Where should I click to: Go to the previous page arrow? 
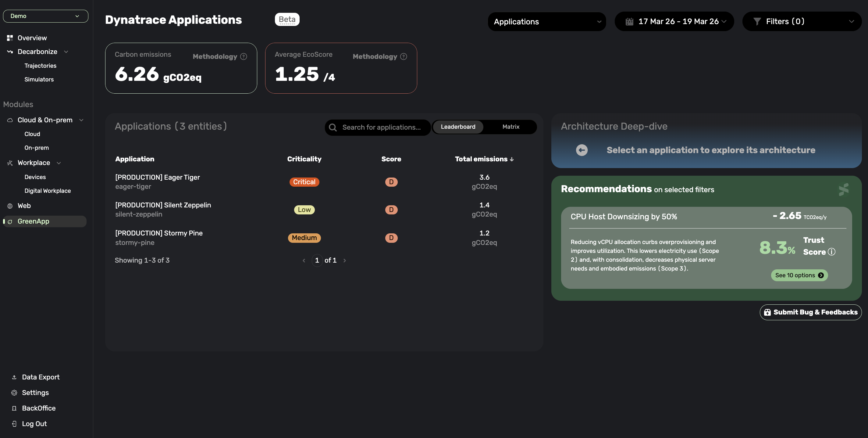point(304,260)
